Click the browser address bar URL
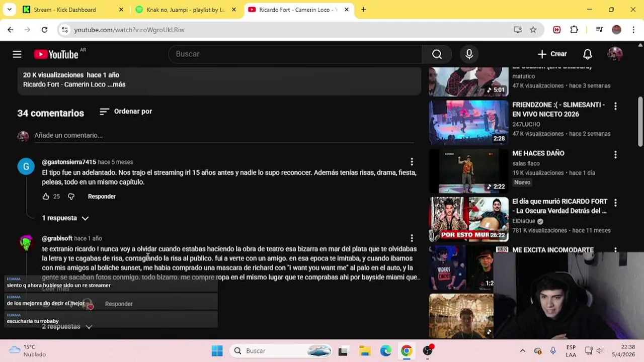644x362 pixels. [129, 30]
